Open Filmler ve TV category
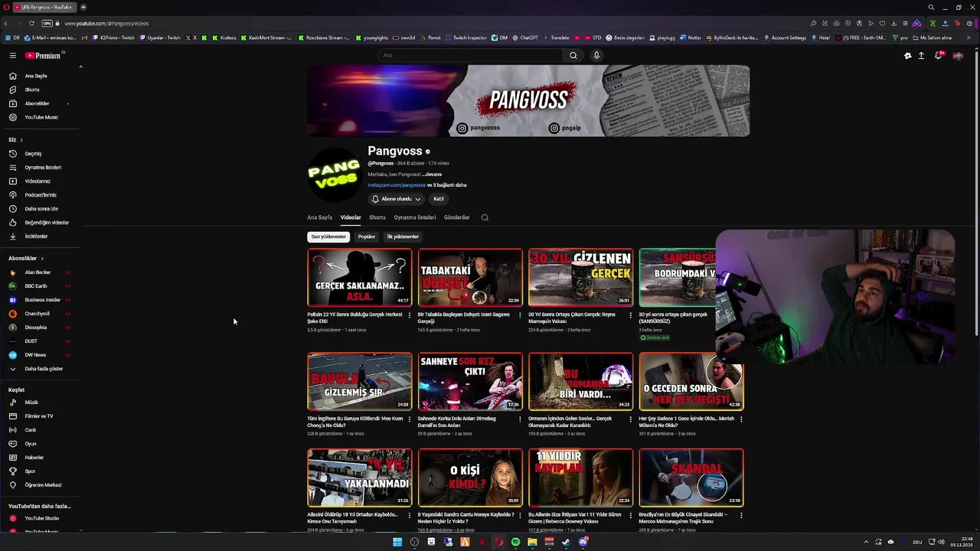The width and height of the screenshot is (980, 551). 40,416
